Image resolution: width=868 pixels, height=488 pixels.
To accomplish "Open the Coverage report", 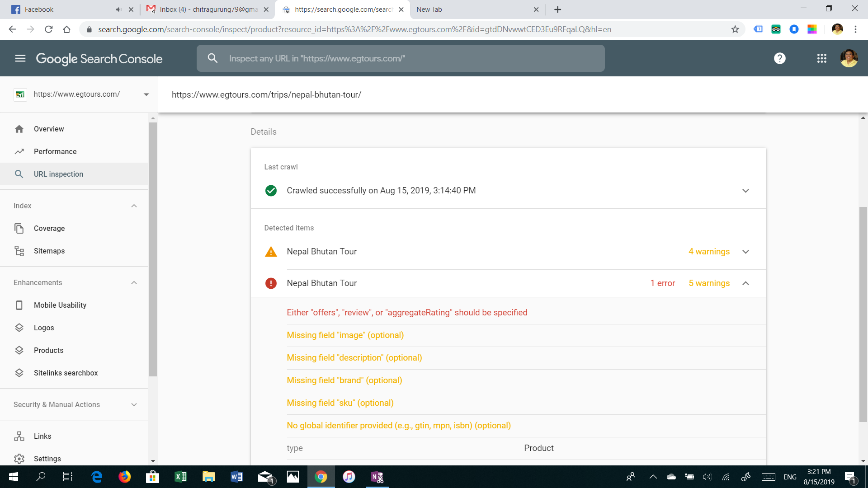I will (x=49, y=228).
